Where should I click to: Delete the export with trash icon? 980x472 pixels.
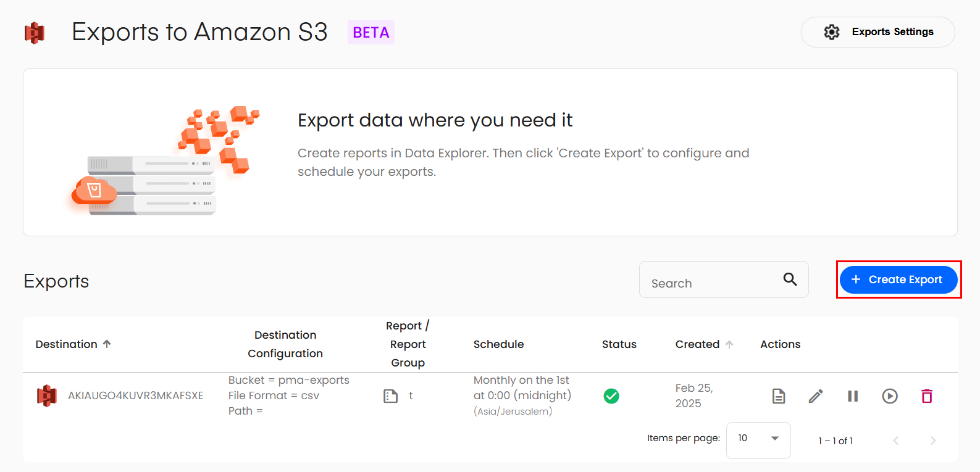click(x=927, y=396)
